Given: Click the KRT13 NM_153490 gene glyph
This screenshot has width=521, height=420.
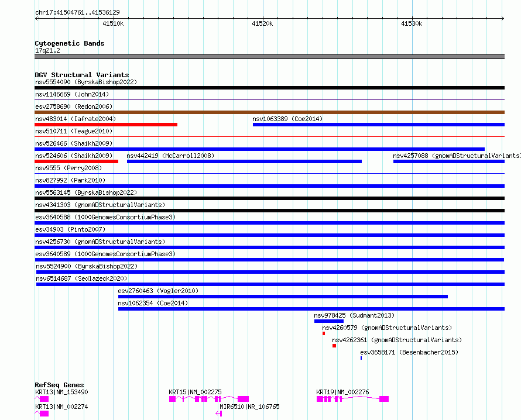Looking at the screenshot, I should click(x=42, y=399).
